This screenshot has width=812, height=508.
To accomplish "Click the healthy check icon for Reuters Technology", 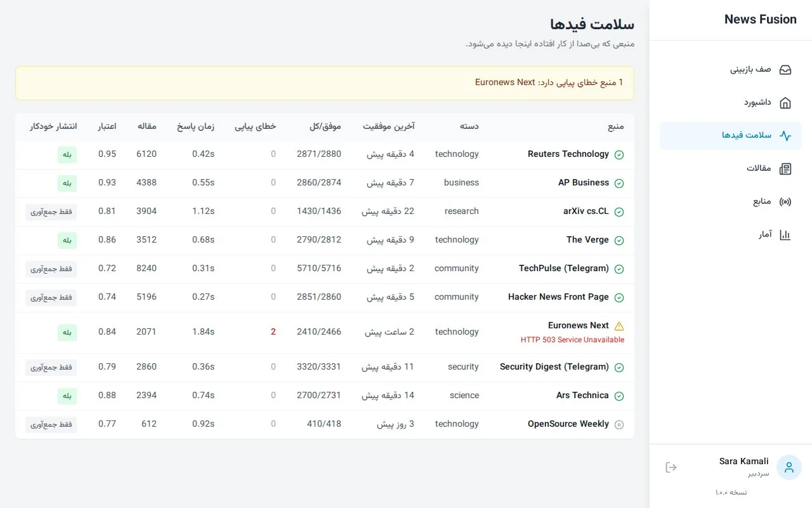I will click(x=619, y=154).
